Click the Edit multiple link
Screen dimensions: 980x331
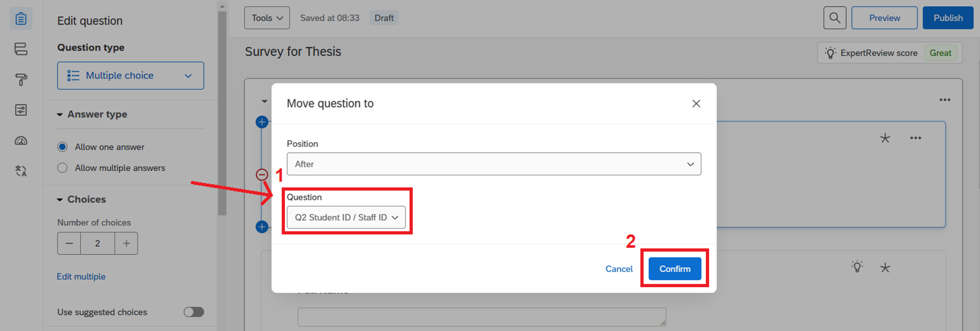pos(81,277)
